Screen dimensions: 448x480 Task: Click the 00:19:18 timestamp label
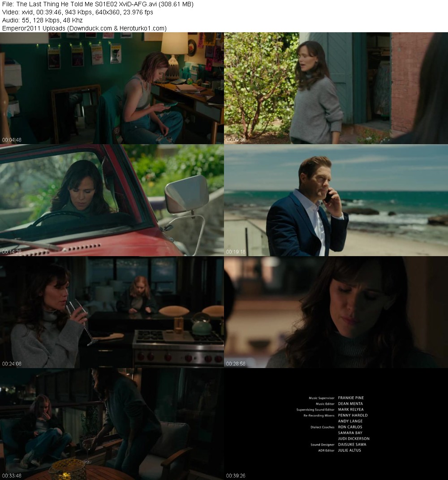point(236,252)
